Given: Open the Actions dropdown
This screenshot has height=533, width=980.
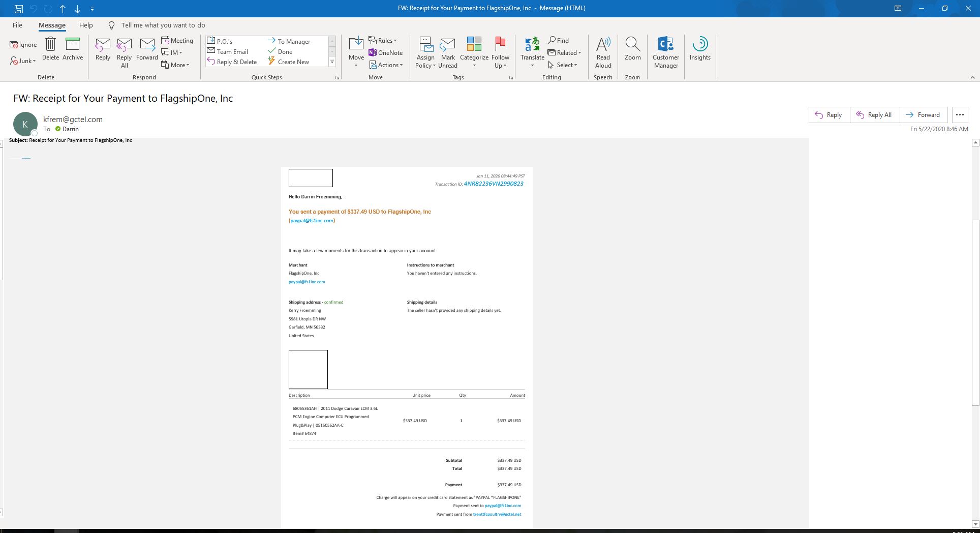Looking at the screenshot, I should [x=386, y=65].
